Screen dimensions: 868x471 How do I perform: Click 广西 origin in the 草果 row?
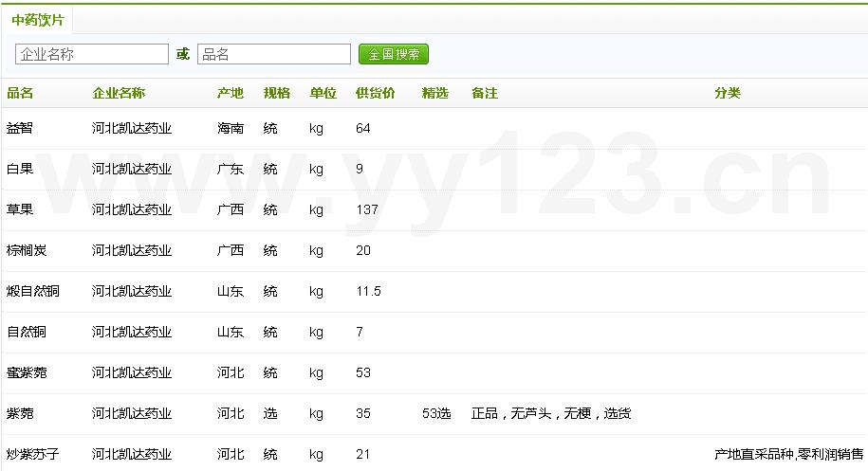point(231,209)
